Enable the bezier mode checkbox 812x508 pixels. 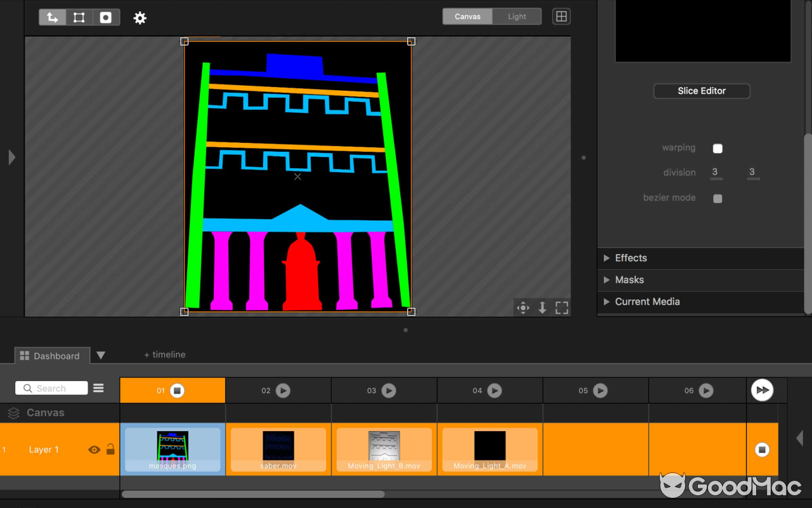tap(717, 198)
